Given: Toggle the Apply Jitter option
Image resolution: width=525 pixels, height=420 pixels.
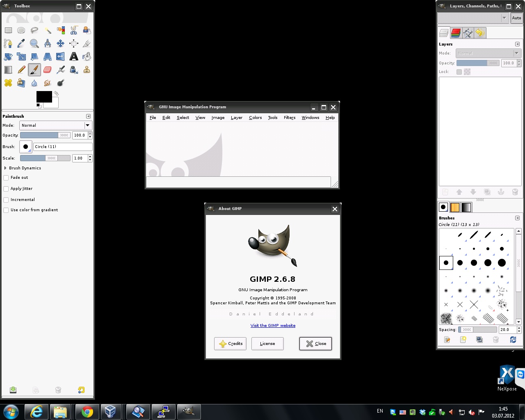Looking at the screenshot, I should coord(6,189).
